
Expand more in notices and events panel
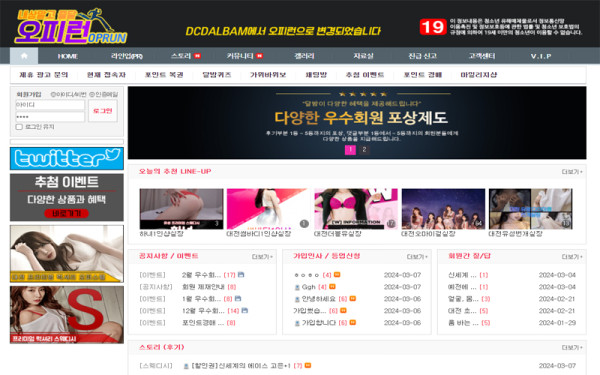click(262, 257)
